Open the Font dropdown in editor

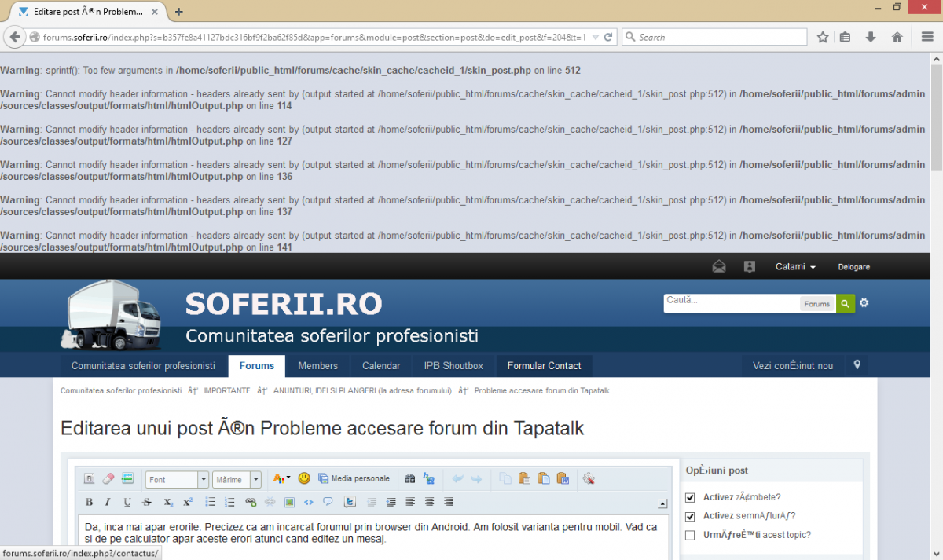click(x=177, y=479)
